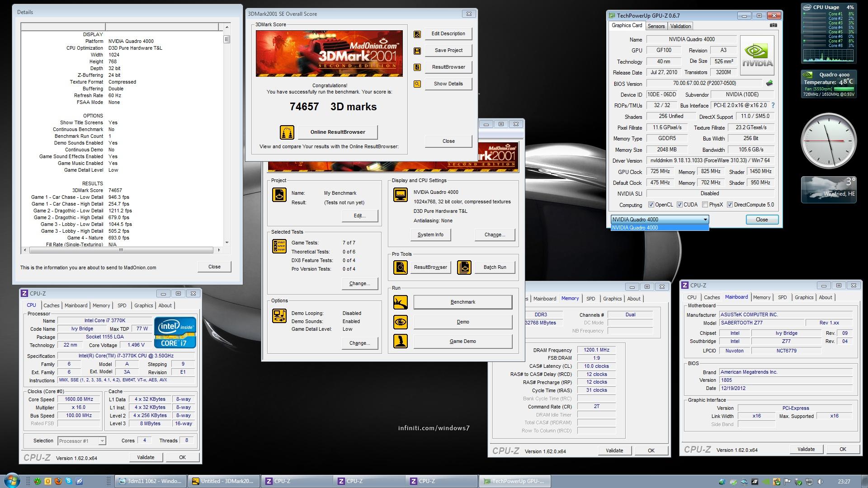Click the ResultBrowser icon in the score window

pos(417,67)
